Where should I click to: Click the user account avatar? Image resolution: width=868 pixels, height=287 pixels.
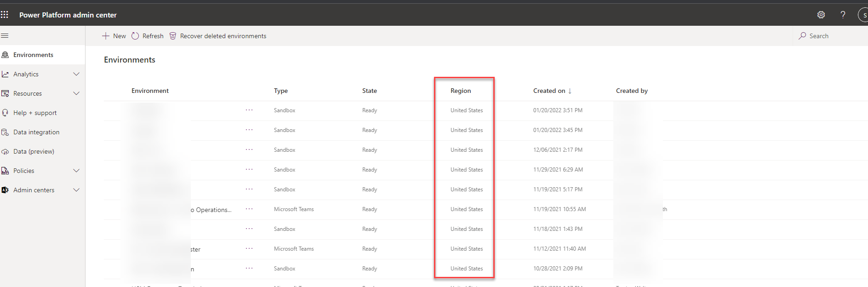[863, 15]
